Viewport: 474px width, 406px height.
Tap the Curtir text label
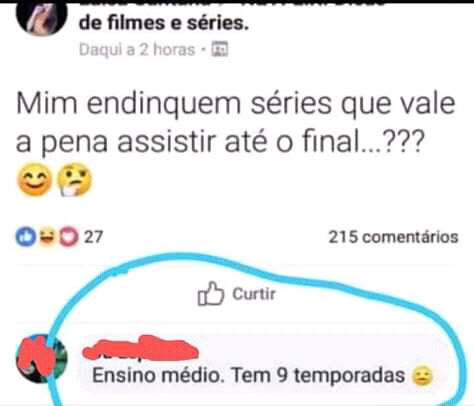tap(254, 294)
